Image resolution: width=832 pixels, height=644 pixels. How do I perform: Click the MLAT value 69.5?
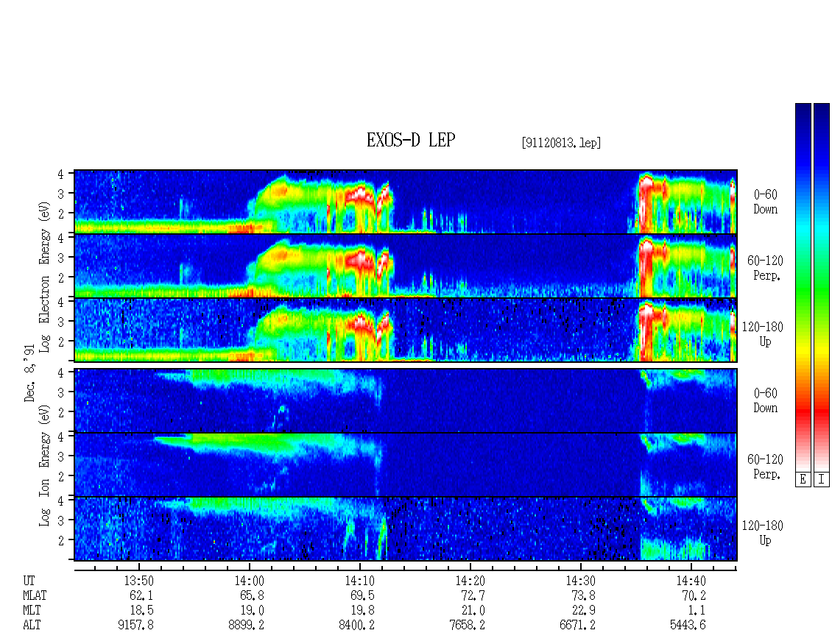362,595
